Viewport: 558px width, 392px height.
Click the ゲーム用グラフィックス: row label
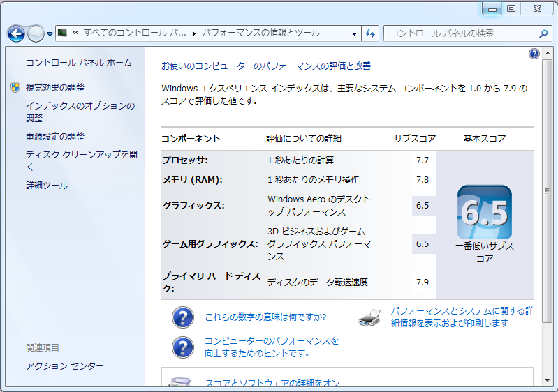[210, 244]
